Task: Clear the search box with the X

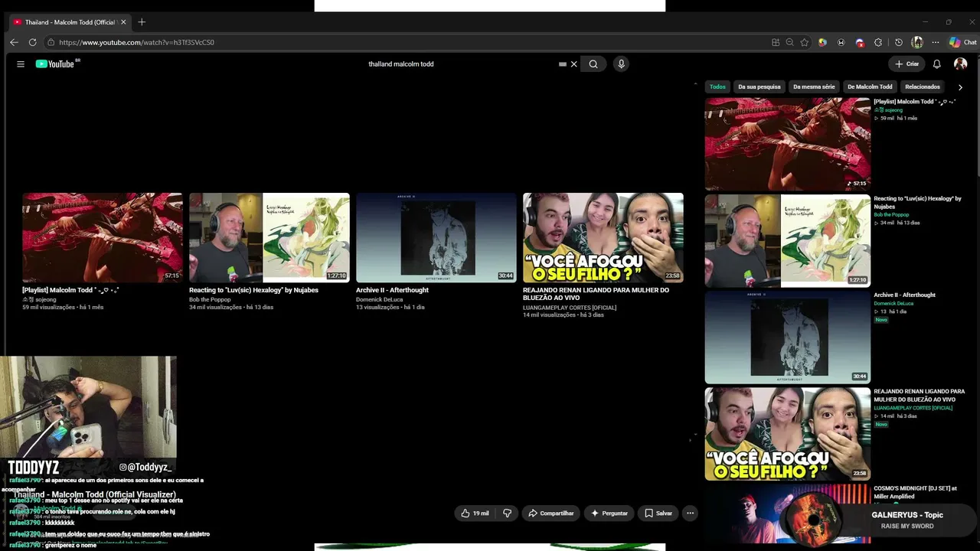Action: click(573, 64)
